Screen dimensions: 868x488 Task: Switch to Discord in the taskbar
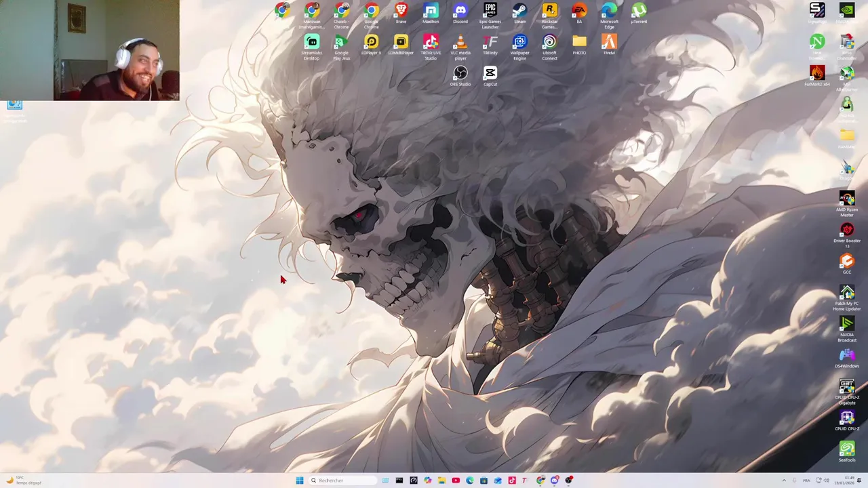point(555,481)
